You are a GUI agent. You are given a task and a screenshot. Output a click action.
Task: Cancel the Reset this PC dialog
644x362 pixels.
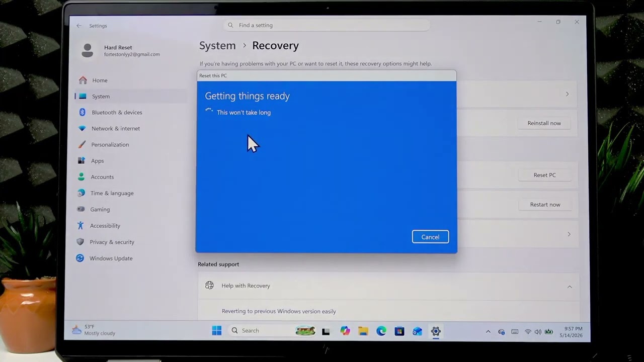[x=430, y=237]
